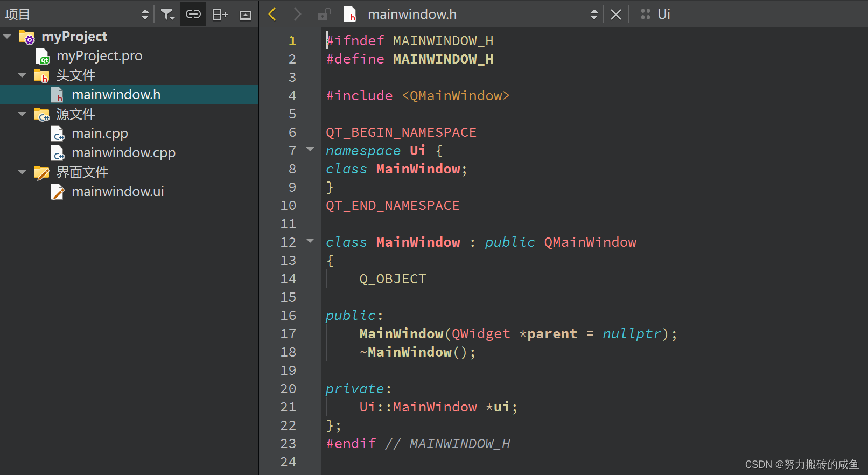This screenshot has width=868, height=475.
Task: Click the 项目 panel title
Action: 17,15
